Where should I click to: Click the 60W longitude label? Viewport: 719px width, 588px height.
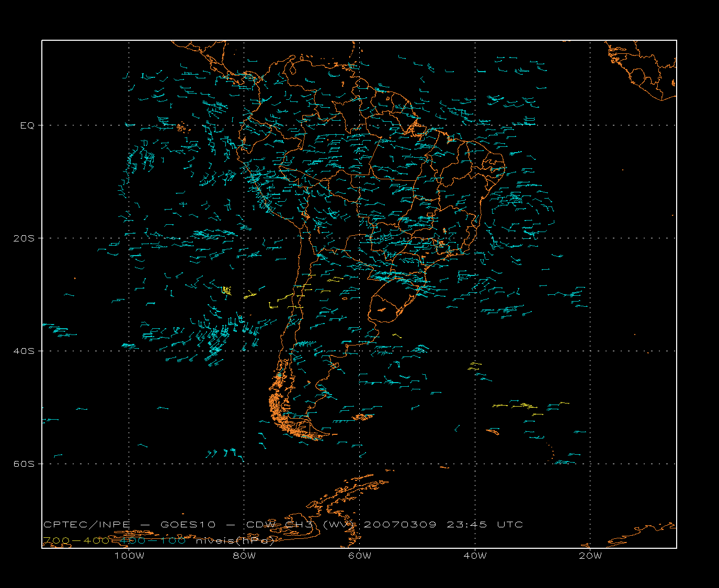[360, 556]
